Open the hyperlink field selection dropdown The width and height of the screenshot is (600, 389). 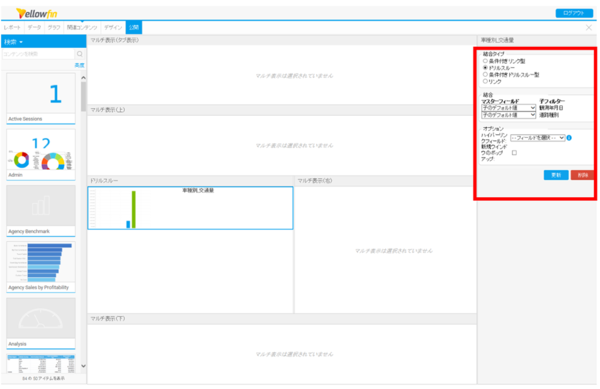click(x=538, y=138)
